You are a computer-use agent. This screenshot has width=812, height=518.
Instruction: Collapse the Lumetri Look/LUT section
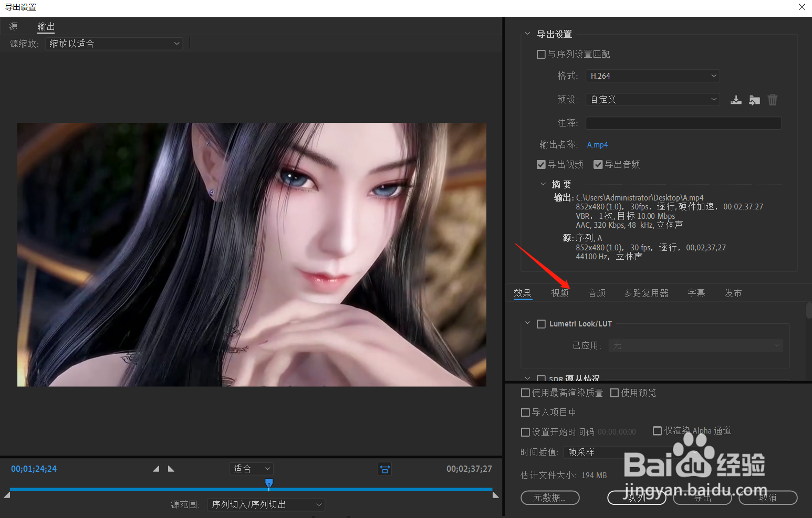coord(527,323)
